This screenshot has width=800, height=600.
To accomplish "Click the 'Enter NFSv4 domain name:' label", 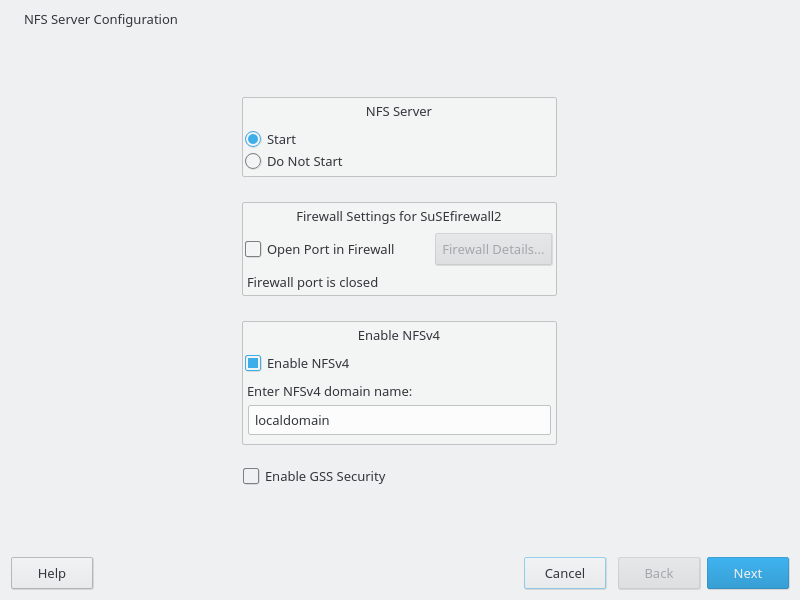I will tap(329, 391).
